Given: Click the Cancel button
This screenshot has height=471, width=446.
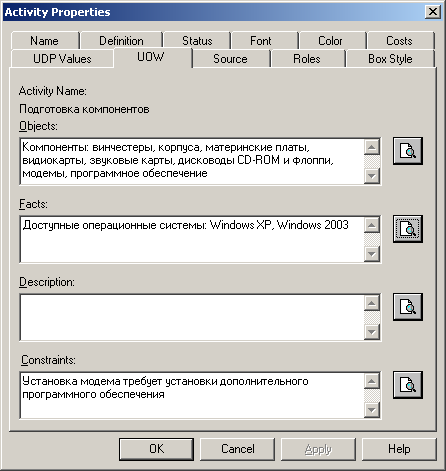Looking at the screenshot, I should click(x=238, y=449).
